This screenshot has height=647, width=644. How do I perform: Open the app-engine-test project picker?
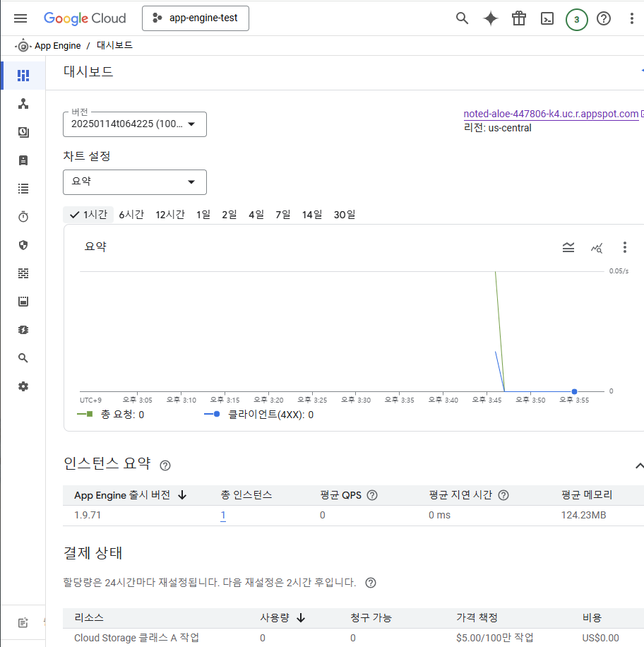(195, 18)
